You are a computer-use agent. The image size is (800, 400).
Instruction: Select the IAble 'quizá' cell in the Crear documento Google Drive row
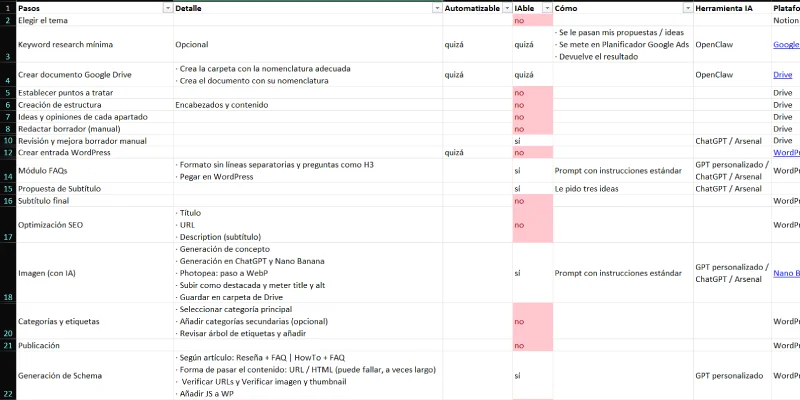tap(533, 74)
